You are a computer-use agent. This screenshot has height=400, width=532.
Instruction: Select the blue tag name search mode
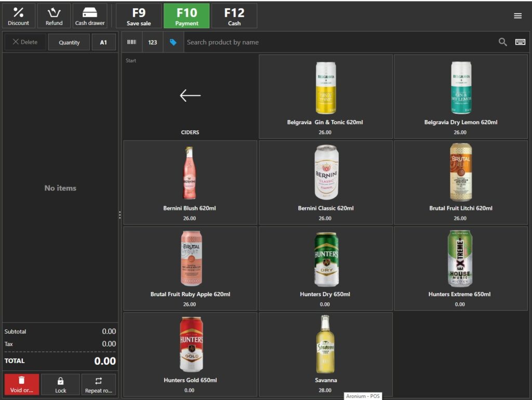(x=173, y=42)
